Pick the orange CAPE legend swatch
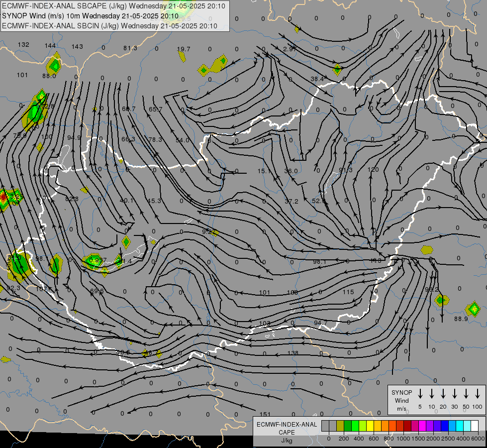487x448 pixels. click(x=385, y=426)
